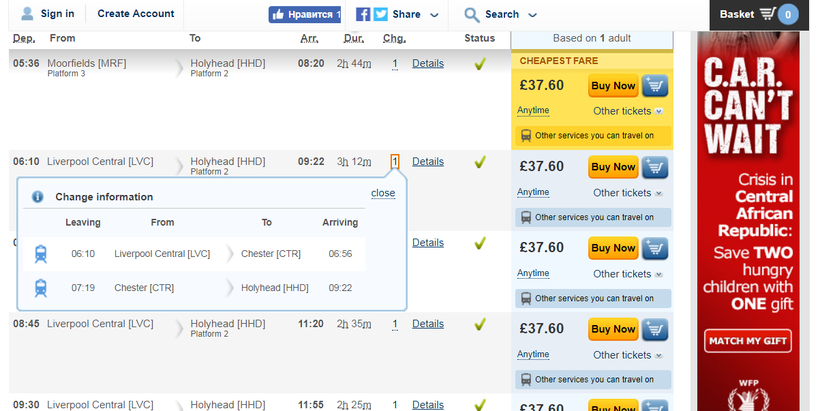Close the Change information popup
The image size is (820, 411).
tap(383, 193)
